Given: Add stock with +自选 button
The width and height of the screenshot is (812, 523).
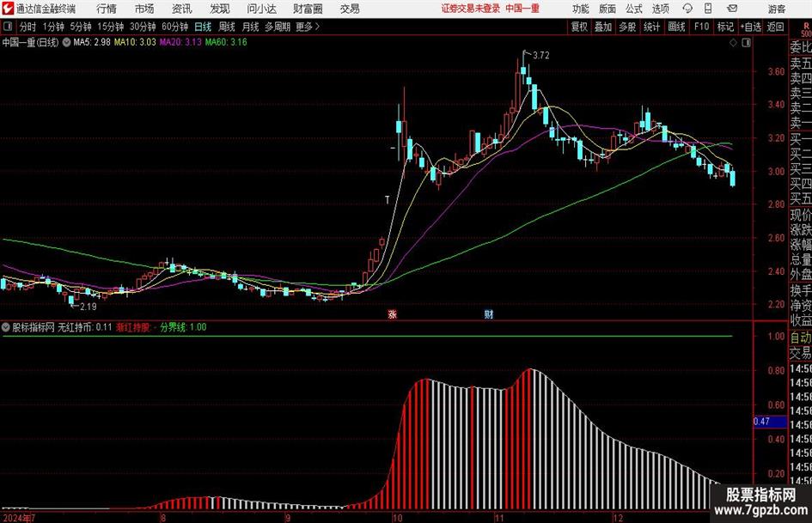Looking at the screenshot, I should tap(751, 27).
